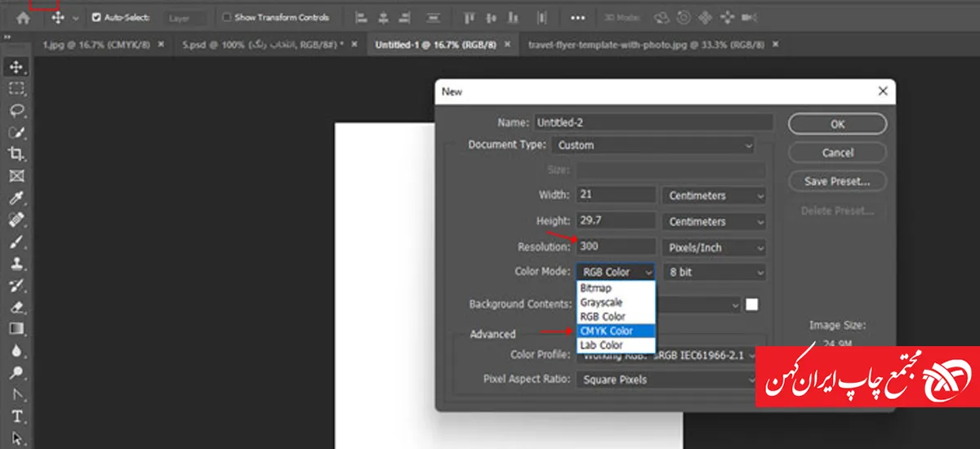Screen dimensions: 980x449
Task: Select the Crop tool
Action: pyautogui.click(x=16, y=154)
